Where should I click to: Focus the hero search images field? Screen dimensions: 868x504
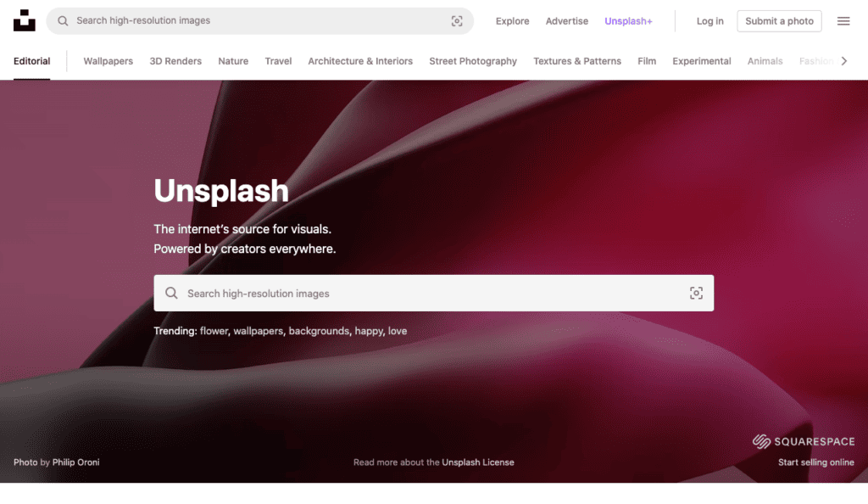coord(433,293)
